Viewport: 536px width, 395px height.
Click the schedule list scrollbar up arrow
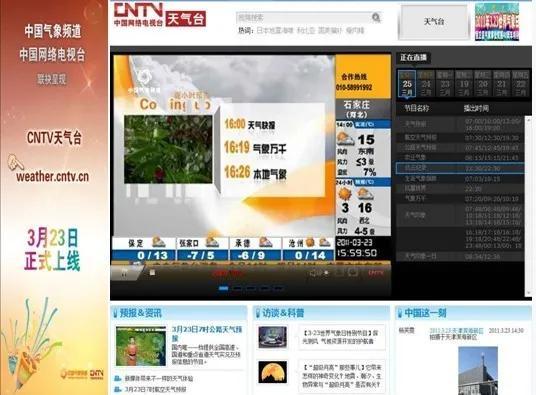point(528,119)
